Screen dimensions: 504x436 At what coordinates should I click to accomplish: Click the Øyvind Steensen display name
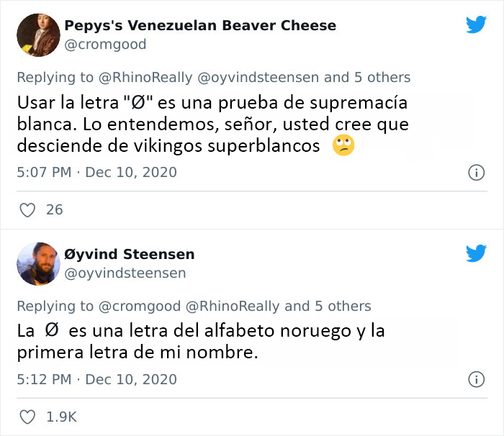(x=130, y=255)
